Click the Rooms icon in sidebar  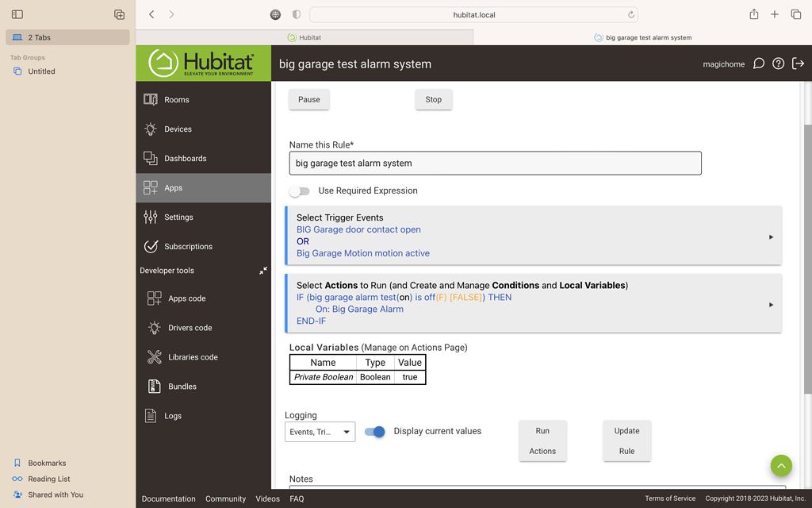click(x=151, y=99)
